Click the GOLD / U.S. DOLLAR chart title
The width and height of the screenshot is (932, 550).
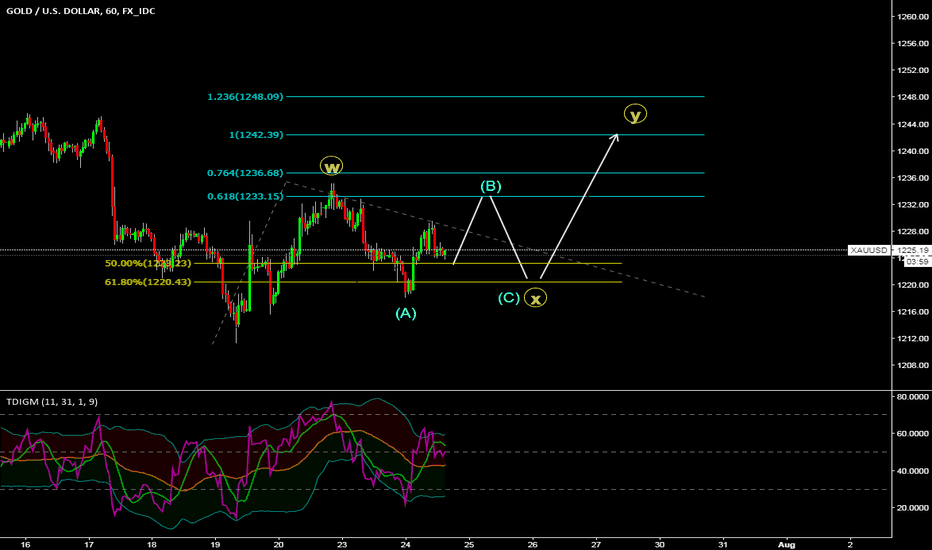(81, 11)
